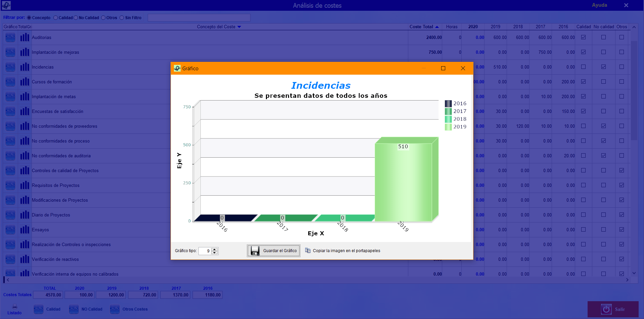This screenshot has height=319, width=644.
Task: Click the No calidad column header
Action: click(x=604, y=27)
